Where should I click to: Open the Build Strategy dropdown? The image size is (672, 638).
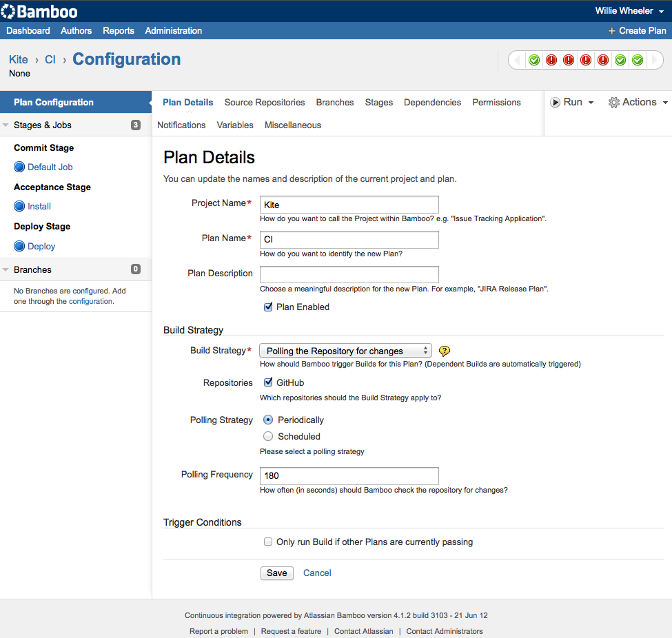click(x=345, y=351)
